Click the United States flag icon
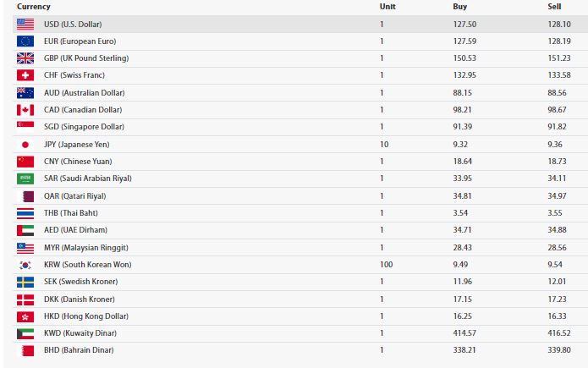The height and width of the screenshot is (368, 588). click(x=25, y=24)
